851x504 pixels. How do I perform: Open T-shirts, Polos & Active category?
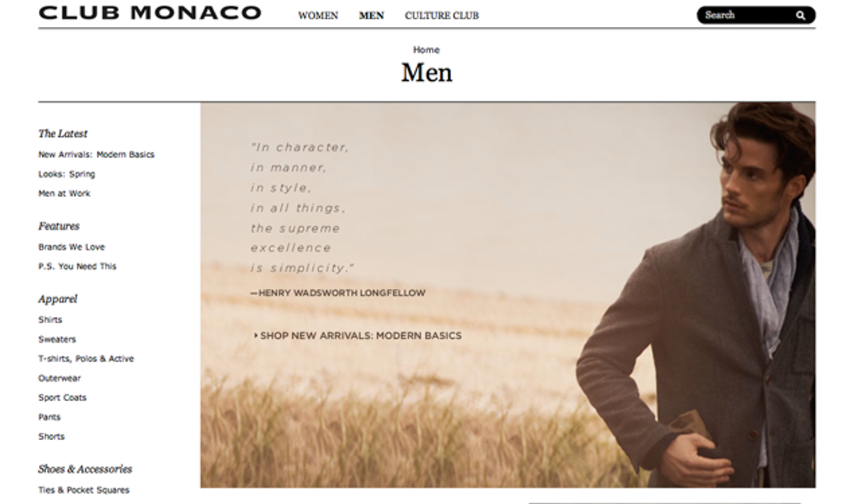click(x=86, y=359)
